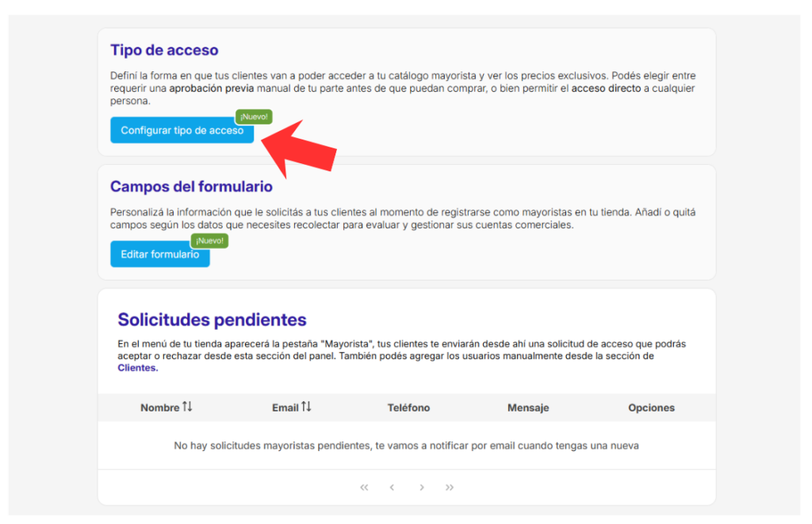Image resolution: width=812 pixels, height=524 pixels.
Task: Click the empty pending requests message row
Action: (406, 446)
